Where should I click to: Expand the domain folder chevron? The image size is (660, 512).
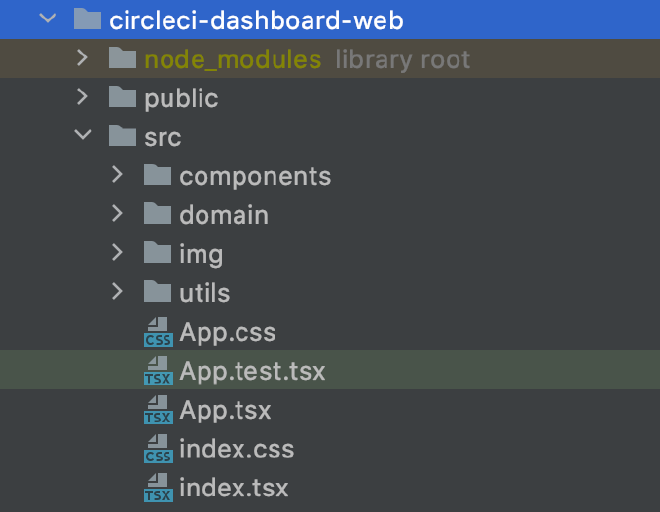(117, 215)
